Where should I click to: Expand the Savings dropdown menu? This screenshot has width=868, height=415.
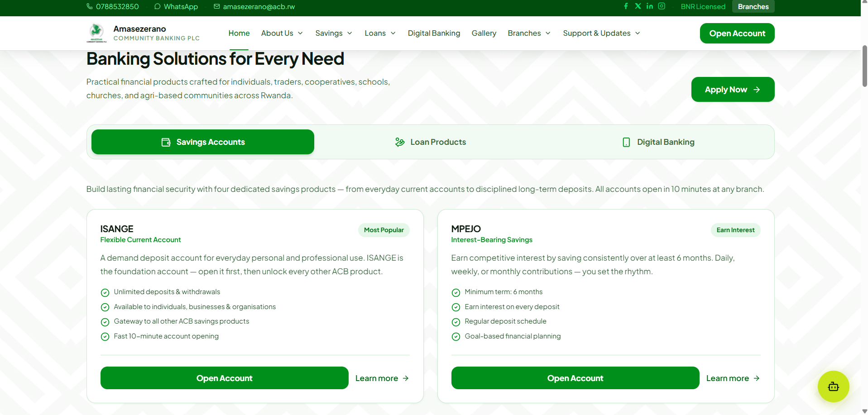334,33
